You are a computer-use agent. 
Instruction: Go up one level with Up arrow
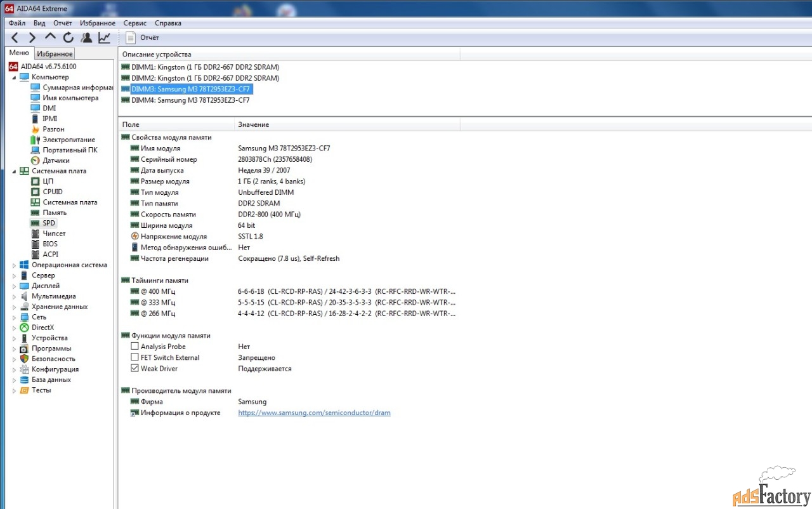tap(50, 38)
